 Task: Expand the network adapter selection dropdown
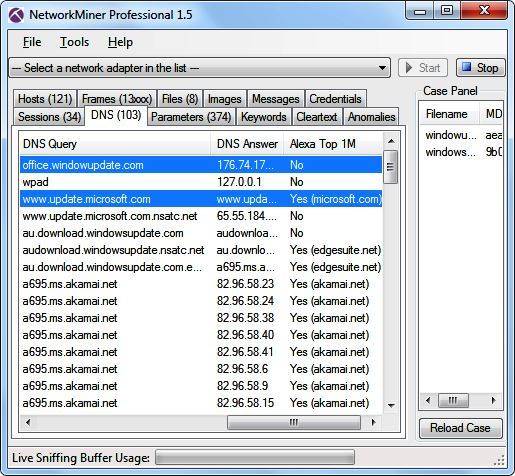coord(382,68)
